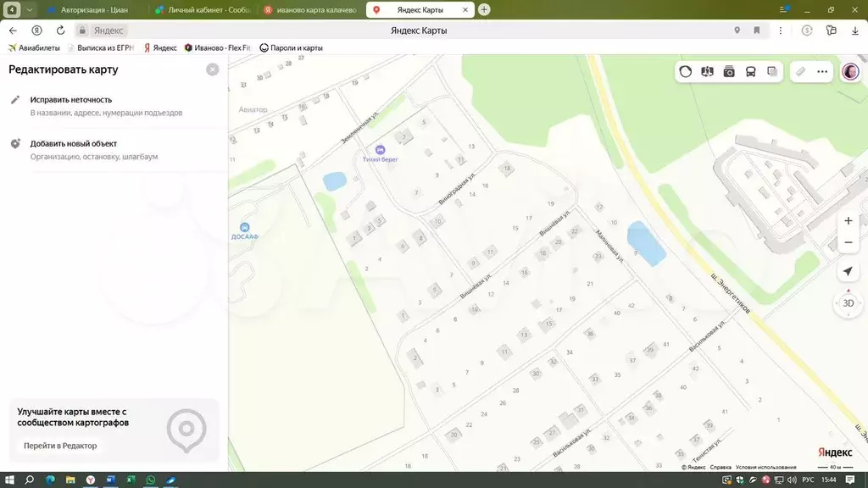Toggle traffic layer icon on map toolbar
The height and width of the screenshot is (488, 868).
click(685, 72)
